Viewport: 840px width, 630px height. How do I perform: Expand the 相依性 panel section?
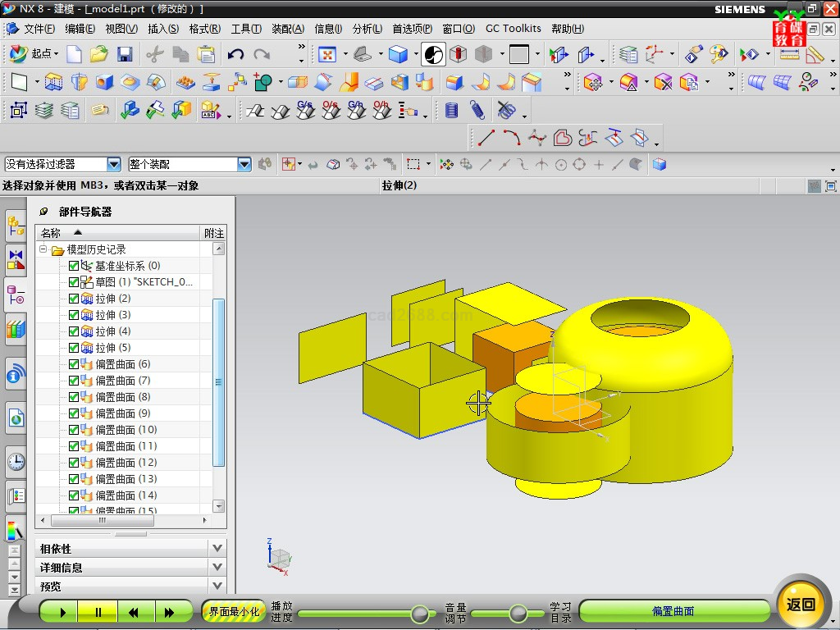click(x=217, y=549)
